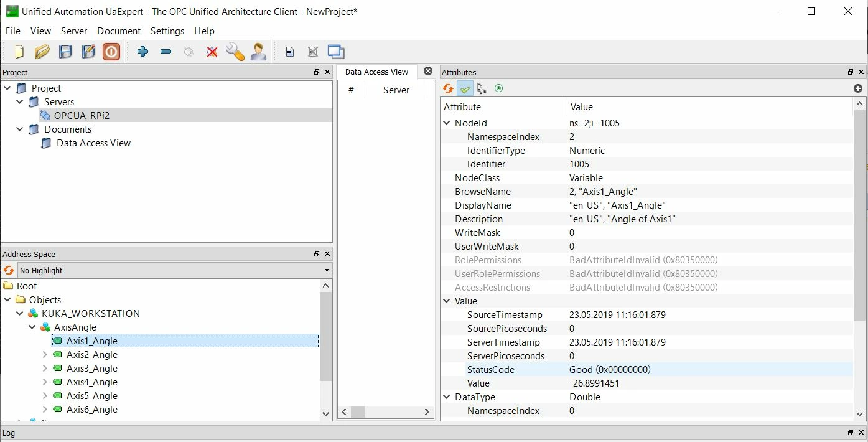
Task: Select Data Access View in Project tree
Action: coord(93,143)
